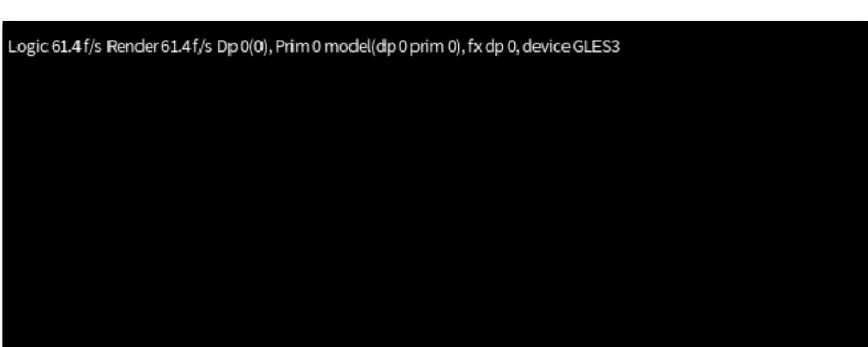Click the "model" text in stats line
Screen dimensions: 868x347
(348, 47)
